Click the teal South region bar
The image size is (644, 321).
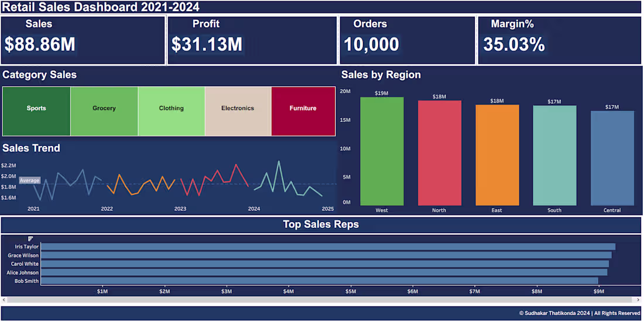pyautogui.click(x=554, y=155)
